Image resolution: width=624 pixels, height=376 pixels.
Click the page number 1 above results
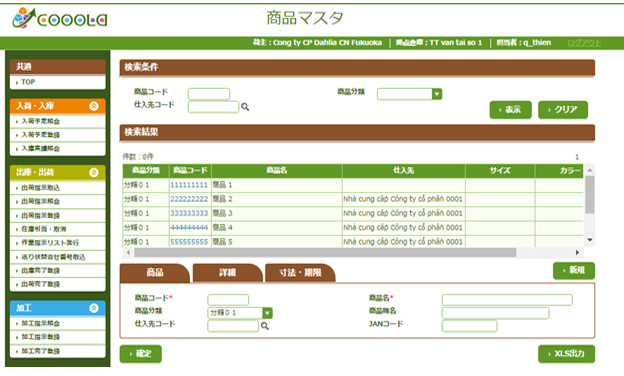coord(577,157)
